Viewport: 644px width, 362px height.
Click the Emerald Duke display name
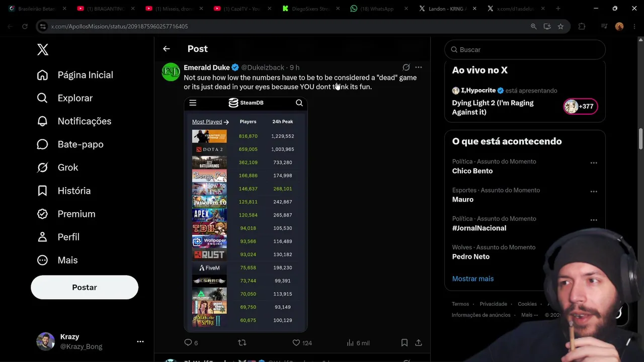pos(207,67)
